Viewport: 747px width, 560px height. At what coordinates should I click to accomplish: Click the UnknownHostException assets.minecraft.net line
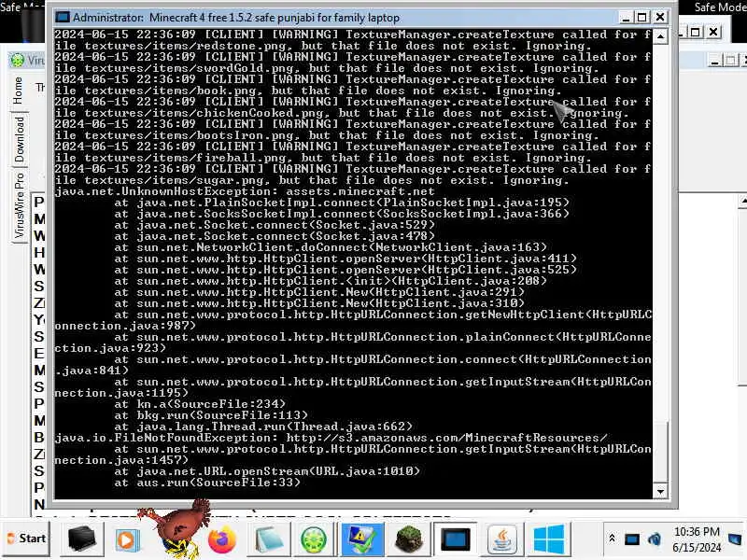pos(245,191)
